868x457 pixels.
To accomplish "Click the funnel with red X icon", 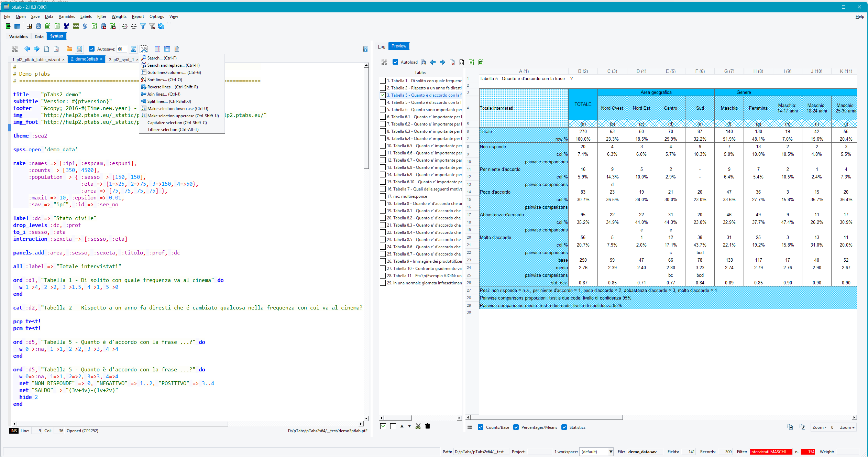I will 152,26.
